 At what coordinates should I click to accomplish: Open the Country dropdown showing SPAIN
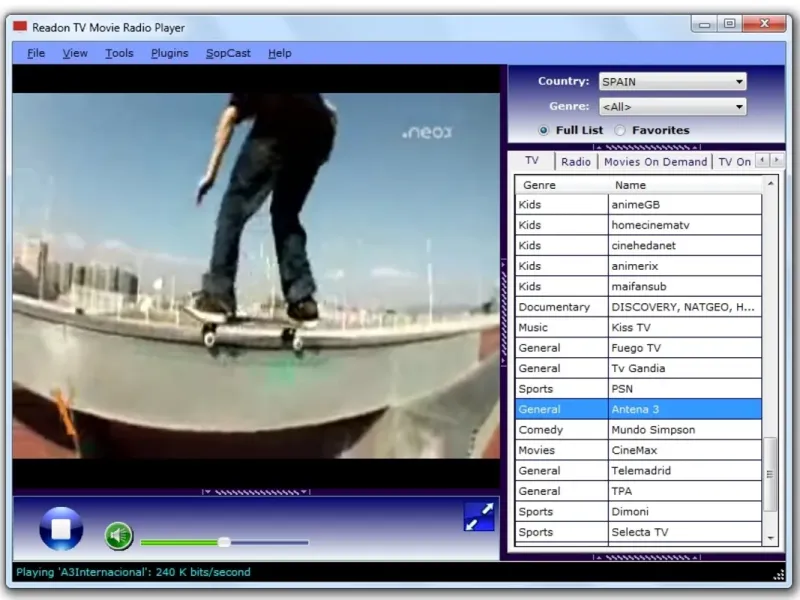click(672, 82)
